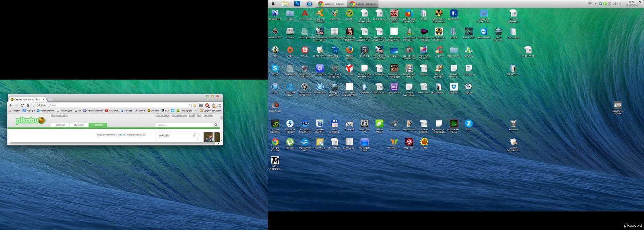The width and height of the screenshot is (644, 230).
Task: Launch Plague Inc red biohazard icon
Action: click(x=409, y=143)
